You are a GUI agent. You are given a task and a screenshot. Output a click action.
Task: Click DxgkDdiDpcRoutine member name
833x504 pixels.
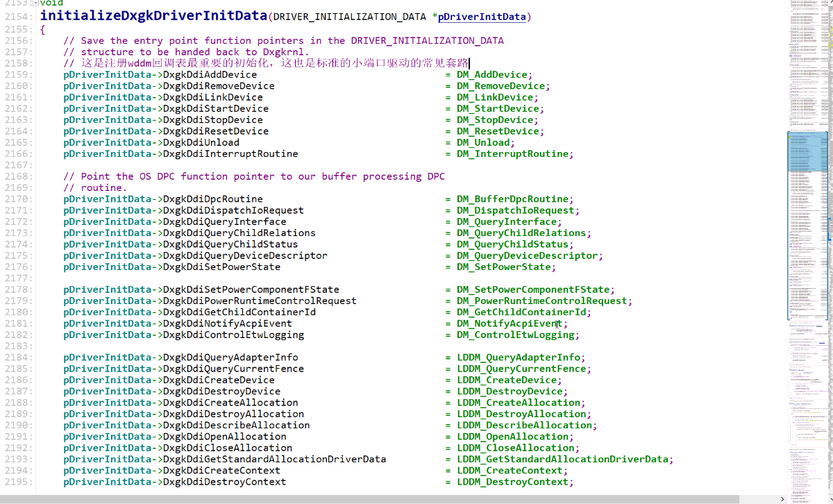coord(212,199)
